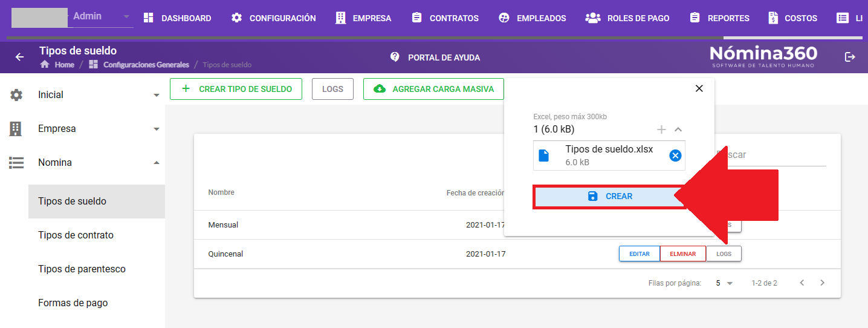The image size is (868, 328).
Task: Click the CREAR button in popup
Action: point(609,197)
